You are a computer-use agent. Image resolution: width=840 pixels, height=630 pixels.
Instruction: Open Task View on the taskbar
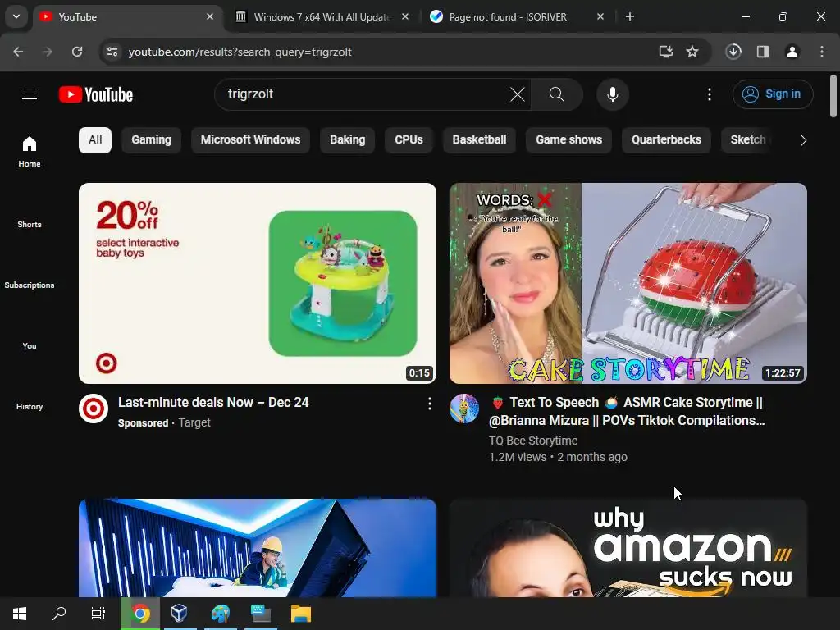pos(98,614)
